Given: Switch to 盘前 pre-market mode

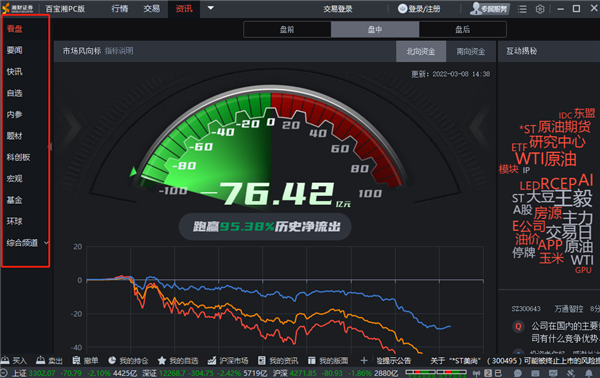Looking at the screenshot, I should [287, 29].
